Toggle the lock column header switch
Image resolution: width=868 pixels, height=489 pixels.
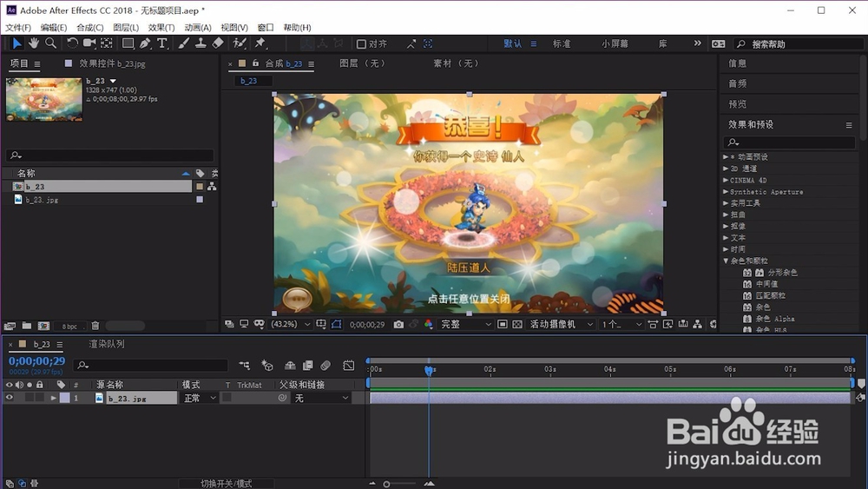(x=39, y=384)
